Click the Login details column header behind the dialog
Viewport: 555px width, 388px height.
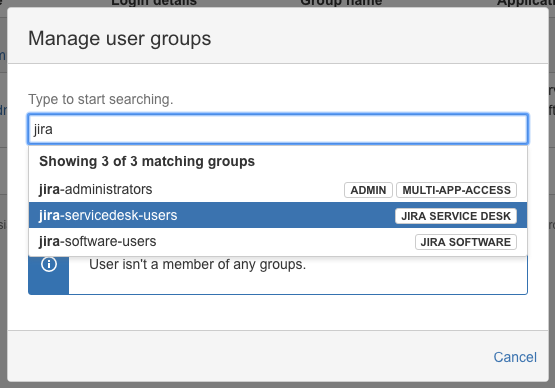tap(154, 3)
